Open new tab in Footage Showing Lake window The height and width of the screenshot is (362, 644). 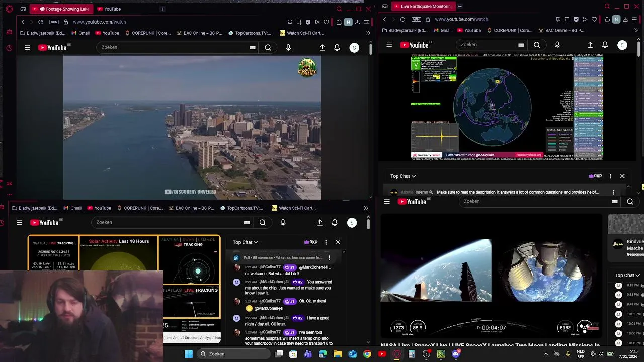pos(162,9)
